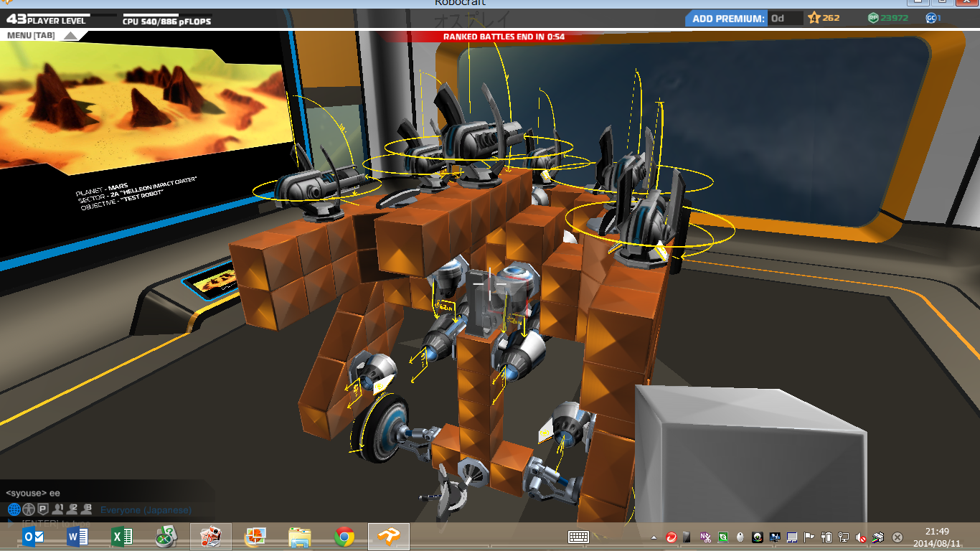Open the OneNote clipper tray icon
This screenshot has width=980, height=551.
(x=706, y=537)
